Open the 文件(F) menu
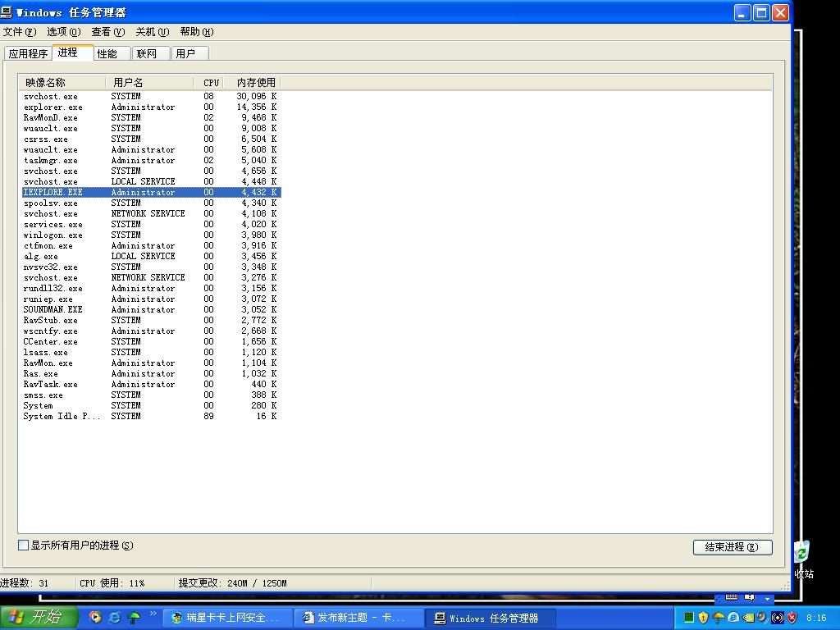 pyautogui.click(x=20, y=32)
